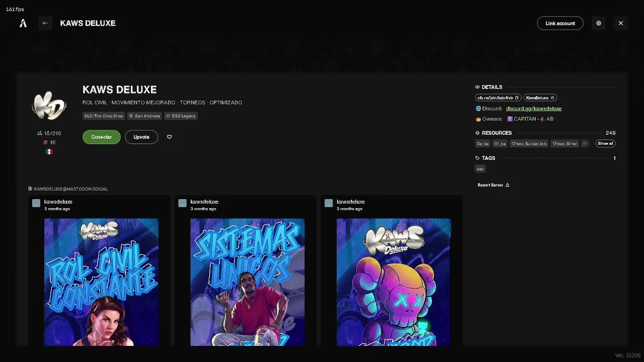This screenshot has height=362, width=644.
Task: Click the TAGS section heading
Action: click(x=489, y=158)
